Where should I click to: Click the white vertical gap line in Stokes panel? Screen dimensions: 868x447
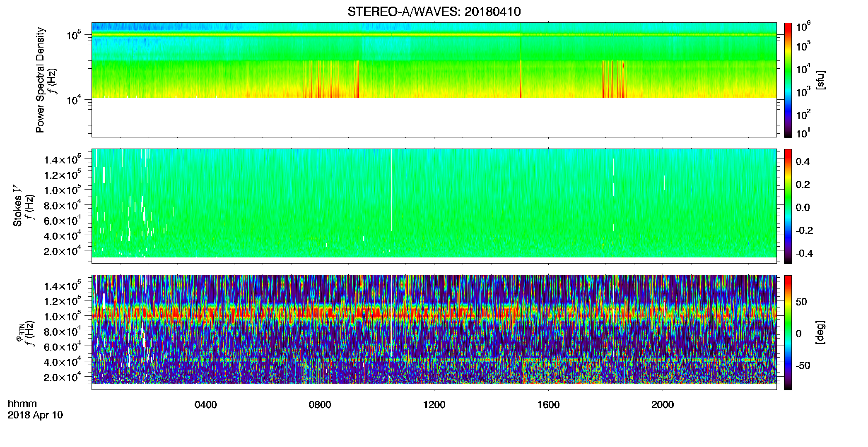point(391,190)
